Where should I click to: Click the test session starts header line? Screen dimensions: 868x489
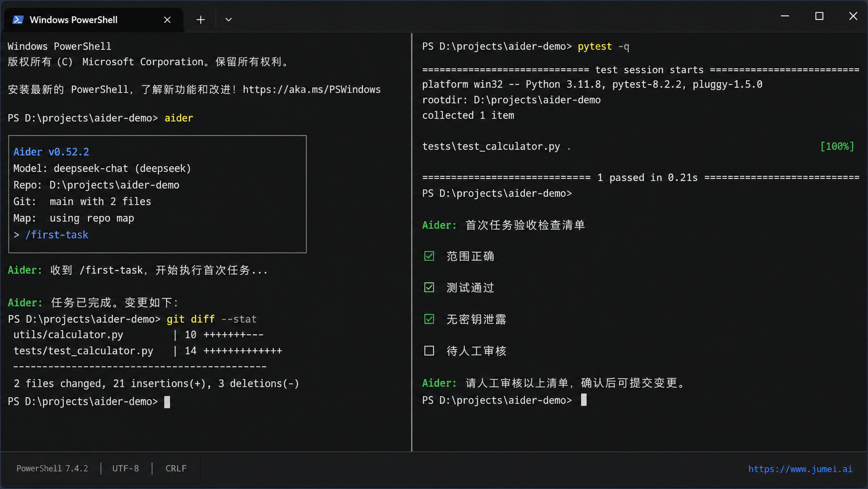[641, 70]
